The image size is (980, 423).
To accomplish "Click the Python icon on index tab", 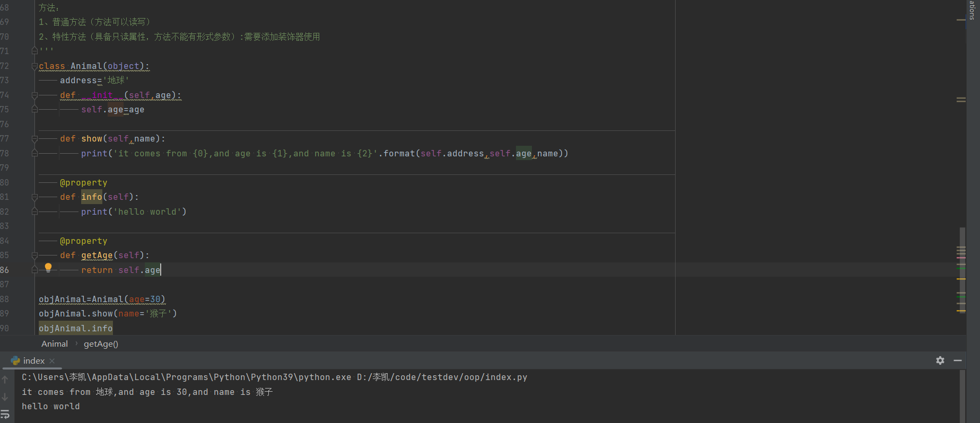I will click(x=15, y=360).
